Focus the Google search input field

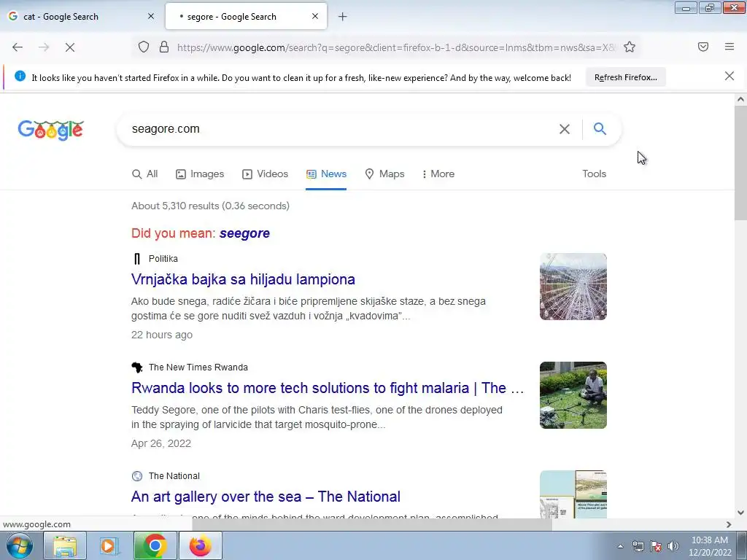click(x=341, y=129)
